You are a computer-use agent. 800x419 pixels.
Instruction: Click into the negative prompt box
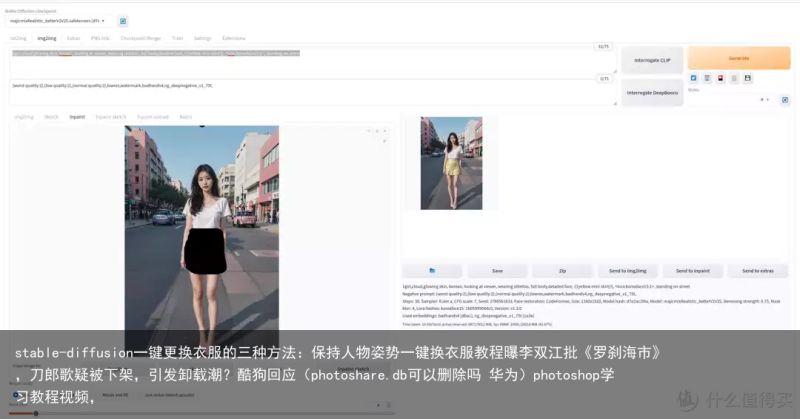tap(312, 93)
